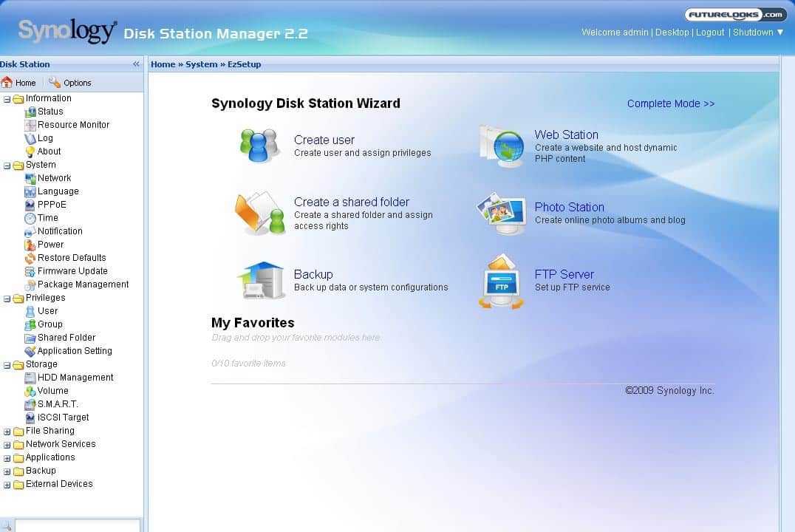
Task: Click the Create user wizard icon
Action: (259, 146)
